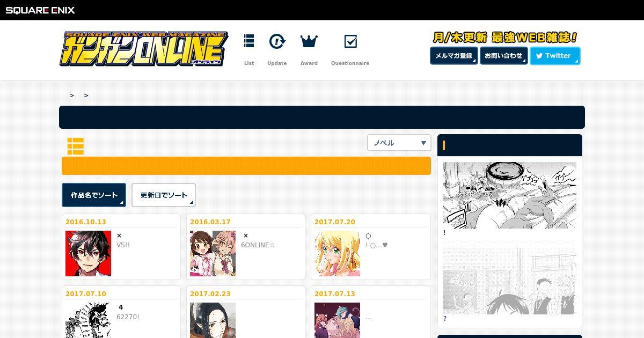The height and width of the screenshot is (338, 644).
Task: Open thumbnail of 2017.07.13 series
Action: tap(337, 320)
